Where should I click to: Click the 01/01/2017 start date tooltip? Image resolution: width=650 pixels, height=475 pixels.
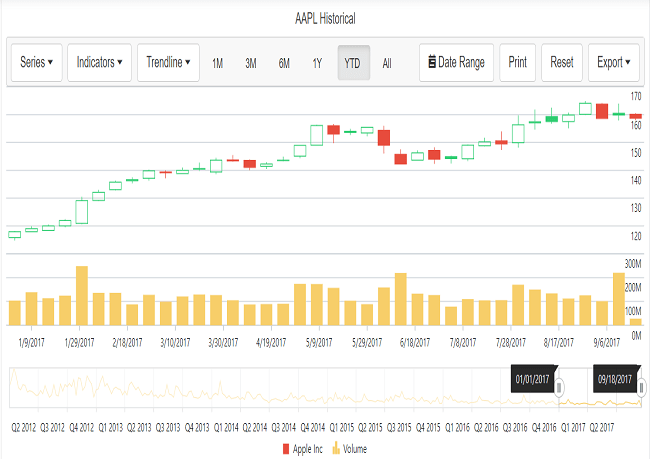click(x=534, y=380)
